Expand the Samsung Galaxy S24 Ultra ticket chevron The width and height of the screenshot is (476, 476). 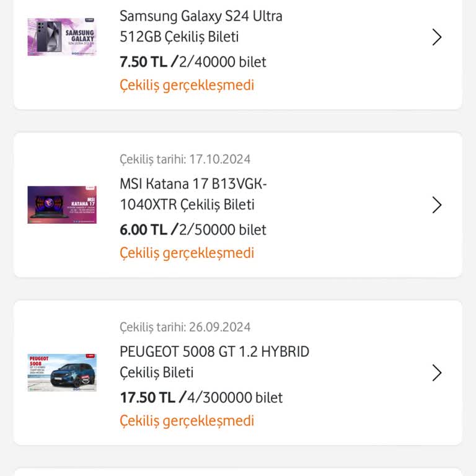coord(436,37)
